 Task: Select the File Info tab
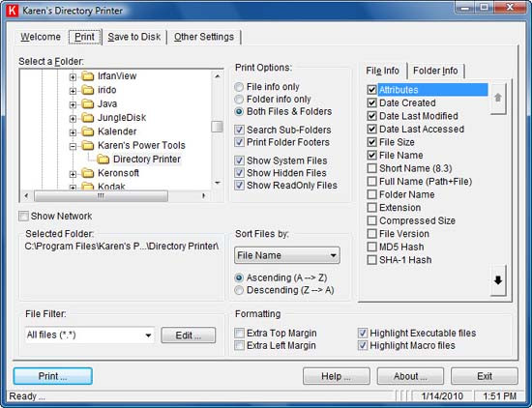[382, 71]
